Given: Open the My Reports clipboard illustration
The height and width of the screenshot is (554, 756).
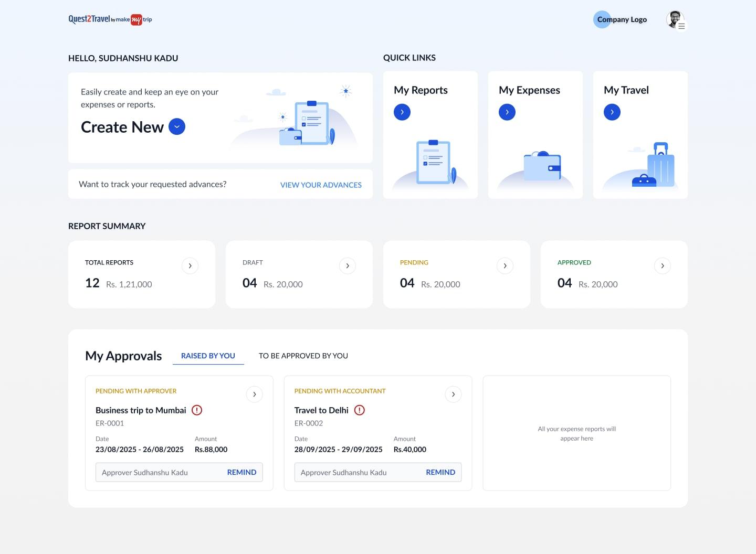Looking at the screenshot, I should [434, 162].
